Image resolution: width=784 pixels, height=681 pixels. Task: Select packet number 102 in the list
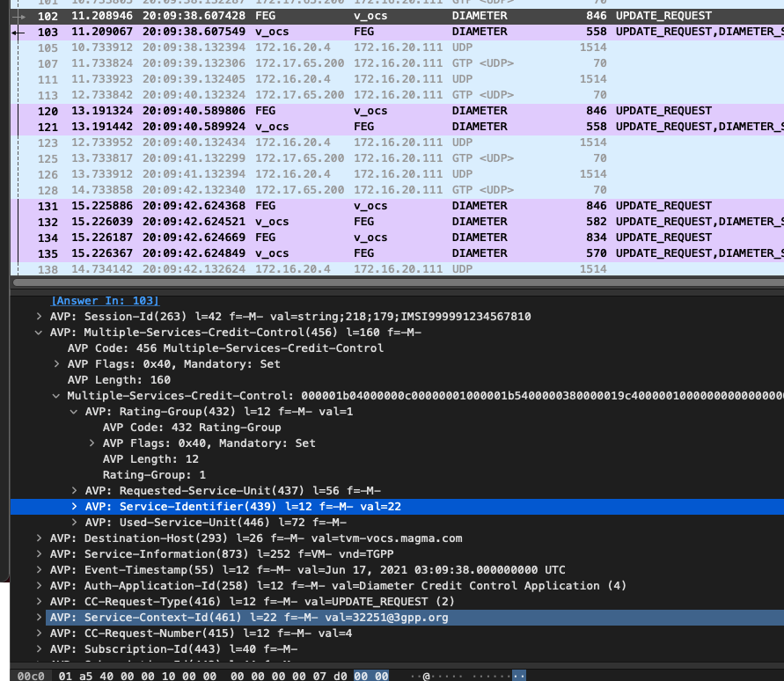352,16
